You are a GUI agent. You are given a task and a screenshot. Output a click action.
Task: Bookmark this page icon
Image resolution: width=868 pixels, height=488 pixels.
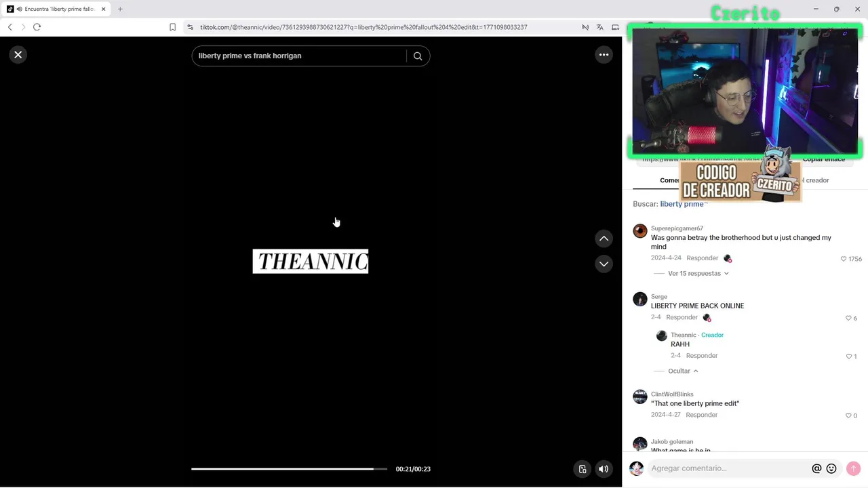point(172,27)
